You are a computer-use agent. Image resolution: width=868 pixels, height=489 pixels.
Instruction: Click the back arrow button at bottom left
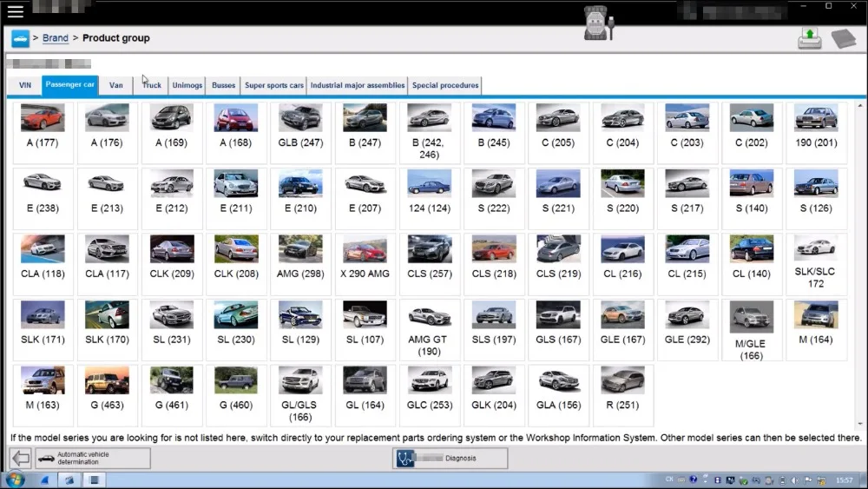pyautogui.click(x=21, y=458)
